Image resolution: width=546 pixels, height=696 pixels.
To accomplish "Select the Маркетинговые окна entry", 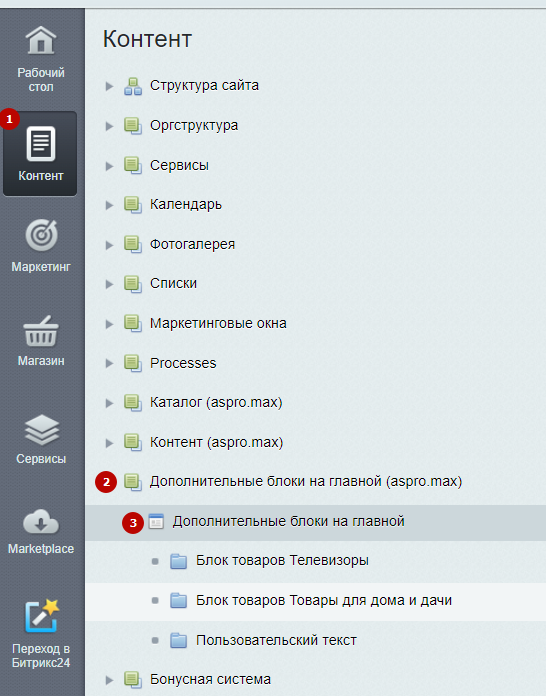I will [218, 324].
